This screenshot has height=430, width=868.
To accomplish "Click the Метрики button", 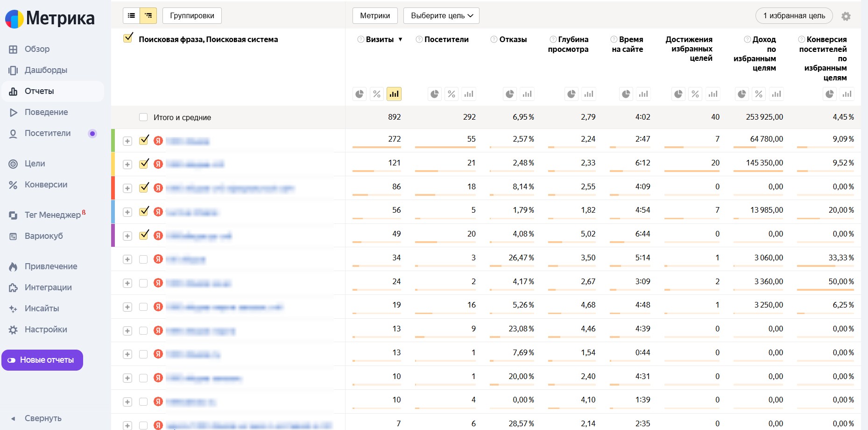I will pos(374,15).
